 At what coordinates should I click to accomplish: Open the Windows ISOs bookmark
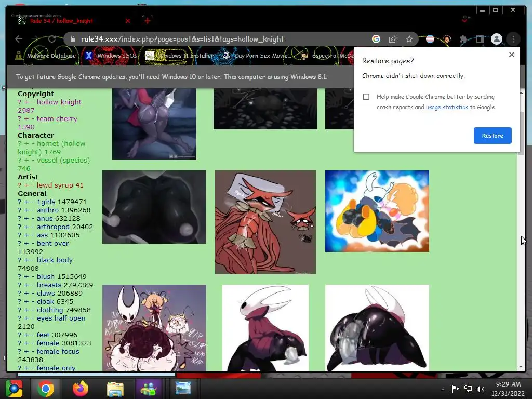point(111,56)
